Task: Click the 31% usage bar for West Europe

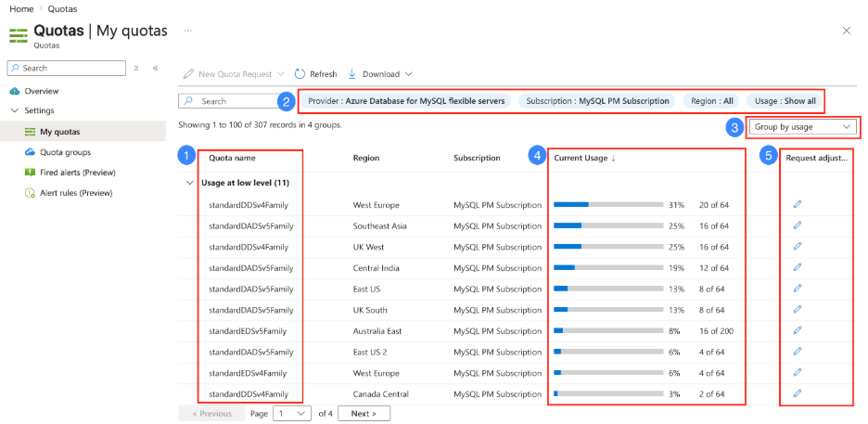Action: pos(608,205)
